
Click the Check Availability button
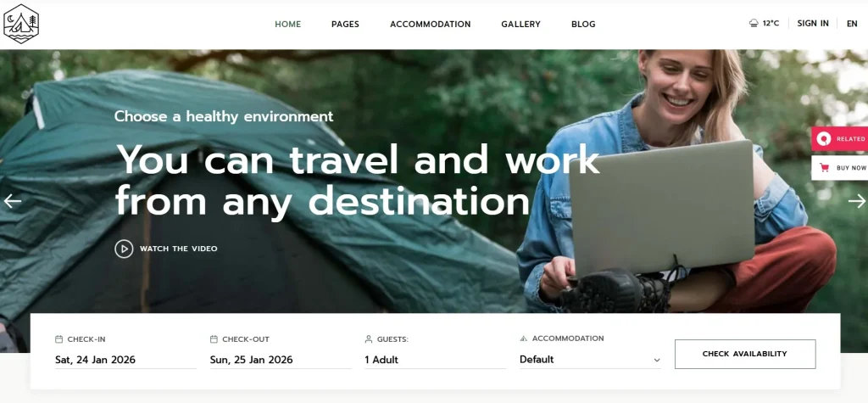pyautogui.click(x=745, y=355)
